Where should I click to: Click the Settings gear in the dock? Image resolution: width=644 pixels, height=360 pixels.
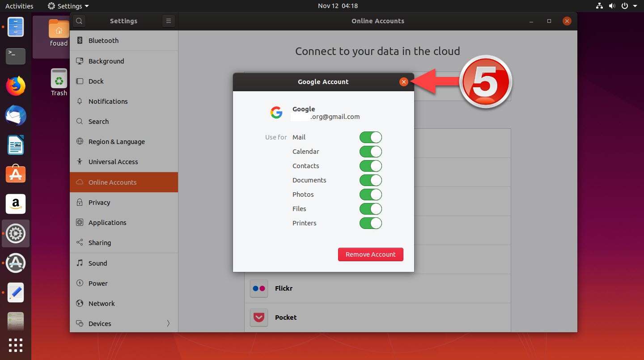click(x=16, y=233)
